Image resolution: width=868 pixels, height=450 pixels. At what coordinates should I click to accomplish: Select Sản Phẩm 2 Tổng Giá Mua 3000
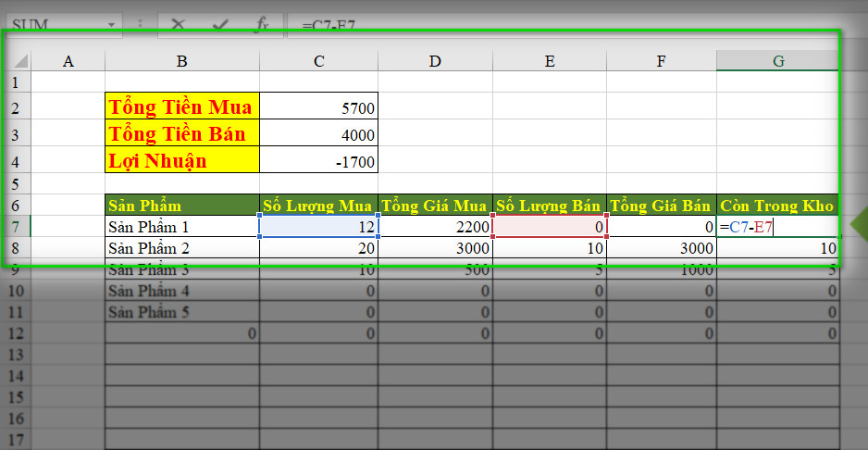point(435,248)
